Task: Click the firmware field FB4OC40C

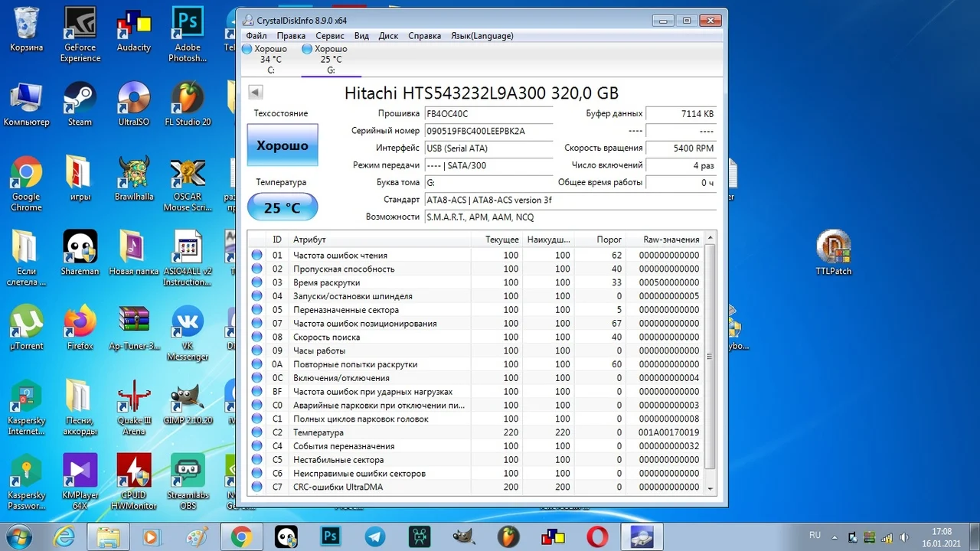Action: pos(488,114)
